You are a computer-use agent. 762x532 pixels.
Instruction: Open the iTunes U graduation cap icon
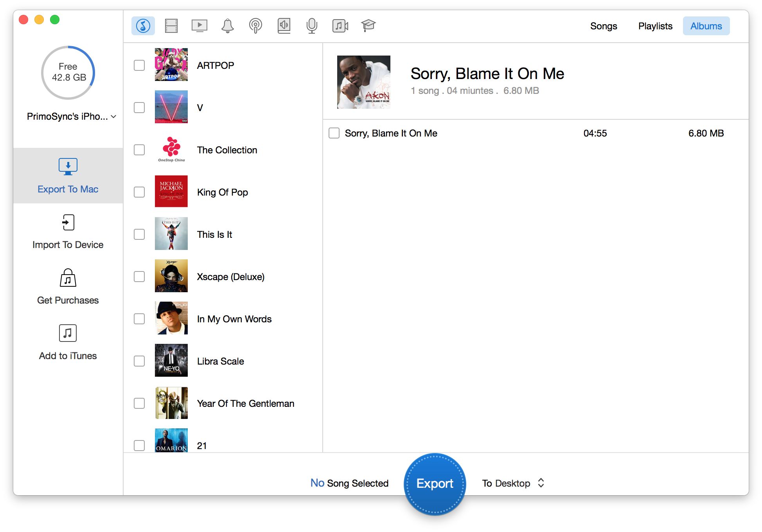368,26
